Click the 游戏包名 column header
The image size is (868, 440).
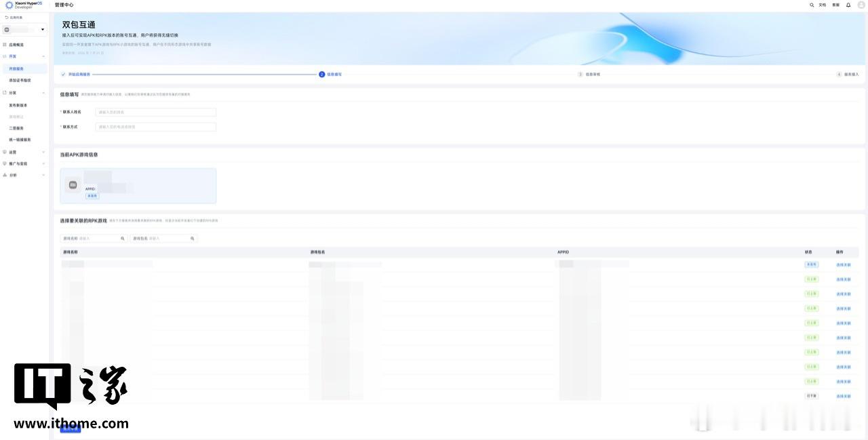pyautogui.click(x=318, y=252)
